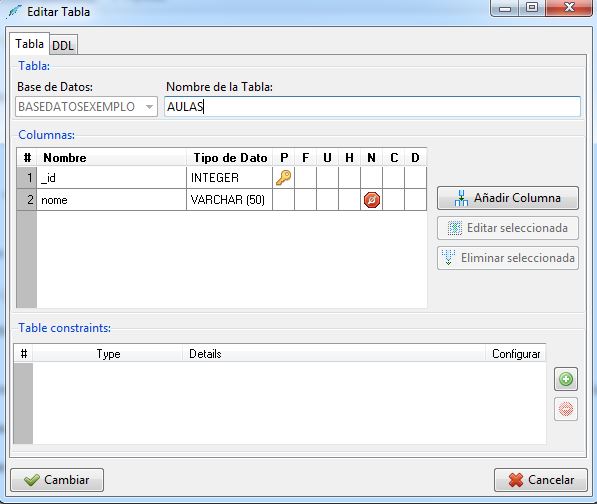Screen dimensions: 597x504
Task: Click the Details header in constraints table
Action: coord(334,354)
